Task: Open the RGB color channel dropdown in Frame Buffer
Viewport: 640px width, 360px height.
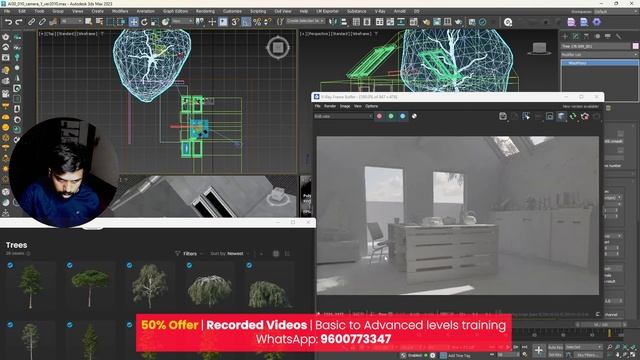Action: click(343, 116)
